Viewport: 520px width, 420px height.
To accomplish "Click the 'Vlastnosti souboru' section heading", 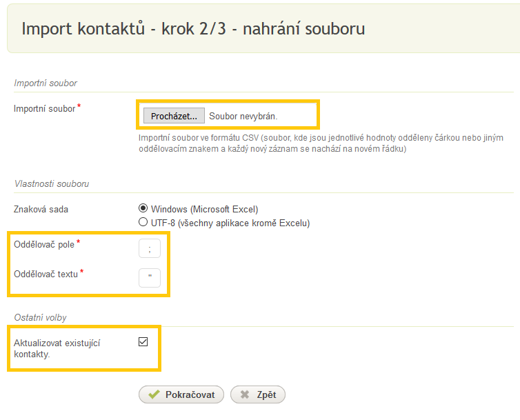I will [52, 183].
